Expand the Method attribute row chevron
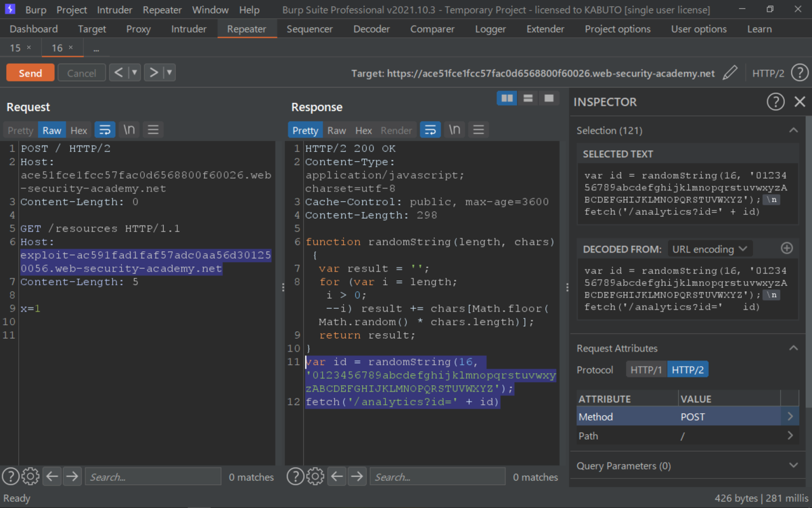Viewport: 812px width, 508px height. 790,417
